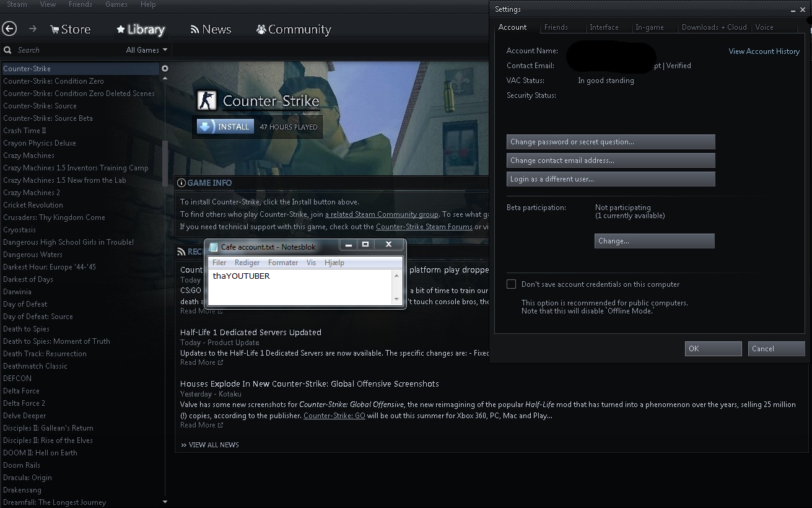Click the game list scrollbar thumb
The width and height of the screenshot is (812, 508).
pyautogui.click(x=165, y=164)
